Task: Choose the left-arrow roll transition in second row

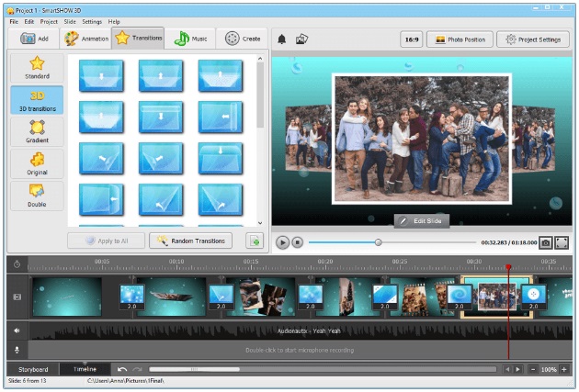Action: pyautogui.click(x=221, y=118)
